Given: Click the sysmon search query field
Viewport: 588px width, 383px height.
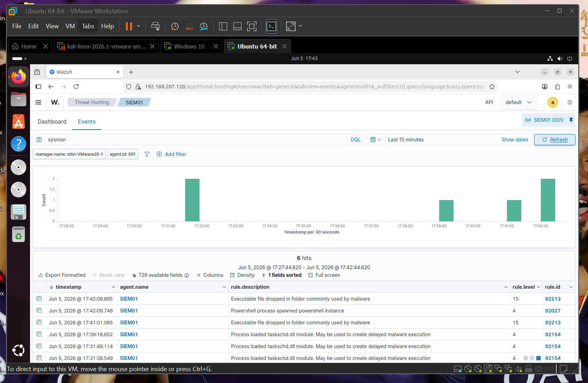Looking at the screenshot, I should pyautogui.click(x=196, y=140).
